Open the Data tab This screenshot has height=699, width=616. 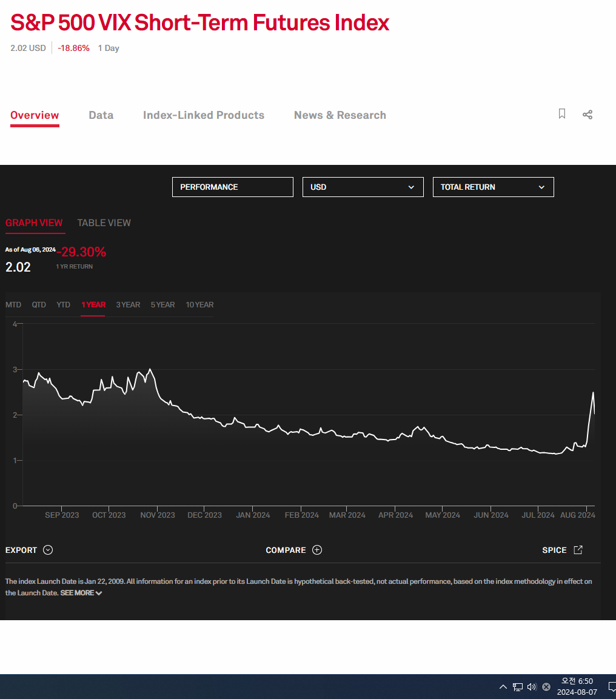(101, 115)
